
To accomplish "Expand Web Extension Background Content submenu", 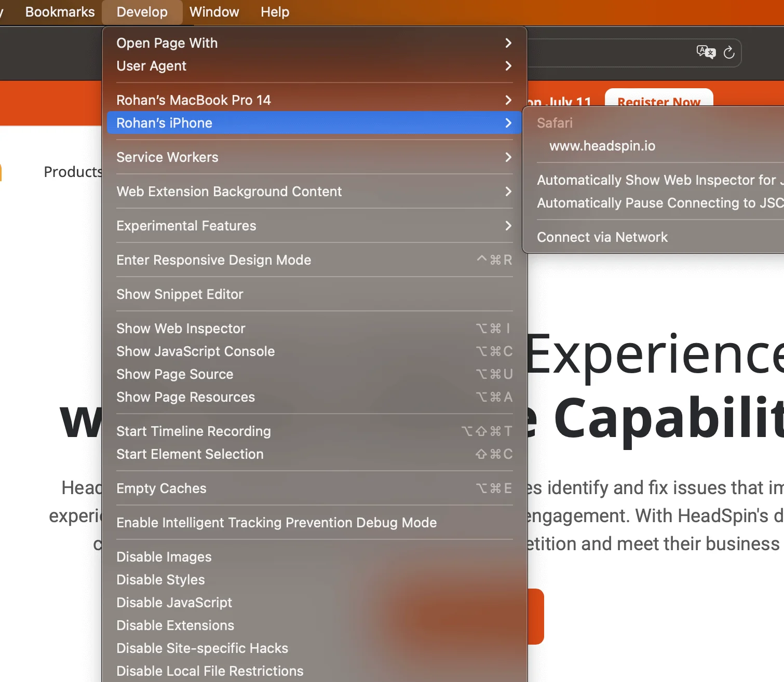I will click(314, 192).
